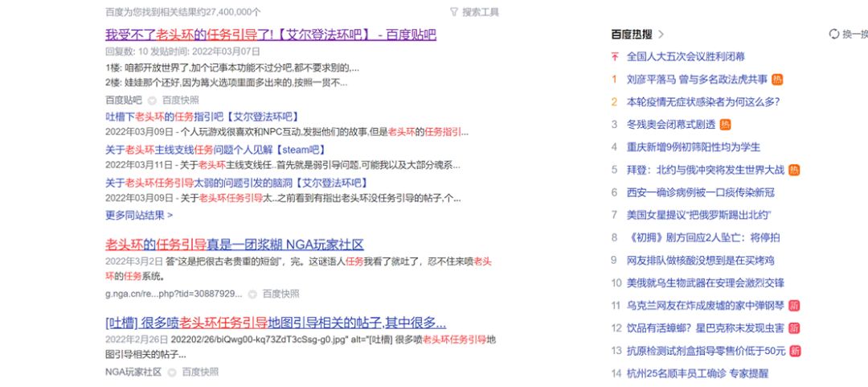Image resolution: width=868 pixels, height=387 pixels.
Task: Open [吐槽] 很多喷老头环任务引导 result
Action: [276, 323]
